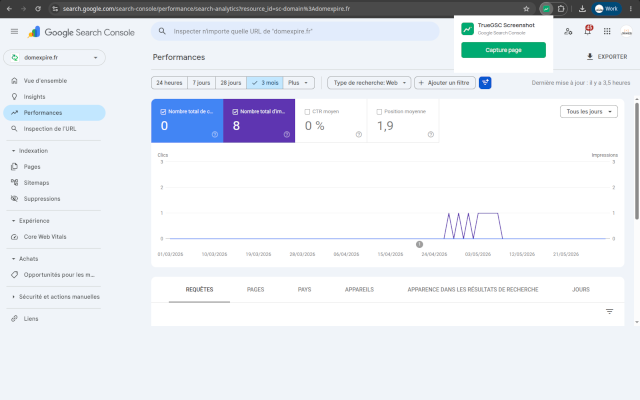Open Suppressions in sidebar

(x=54, y=199)
